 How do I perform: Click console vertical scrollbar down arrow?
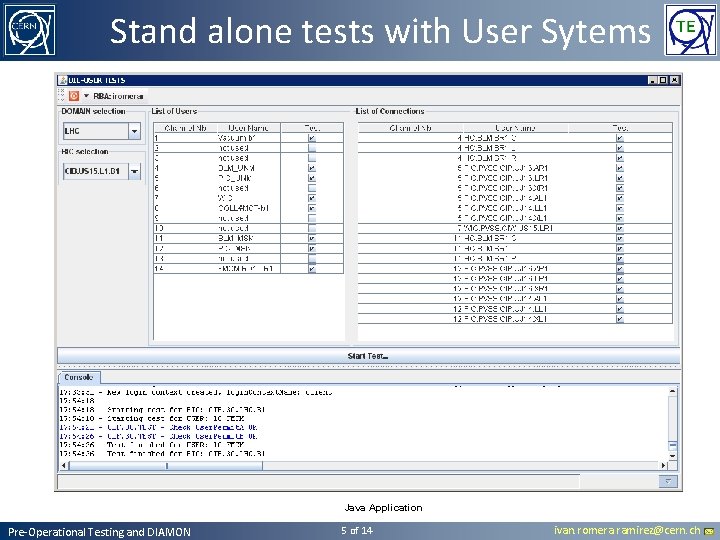(673, 456)
